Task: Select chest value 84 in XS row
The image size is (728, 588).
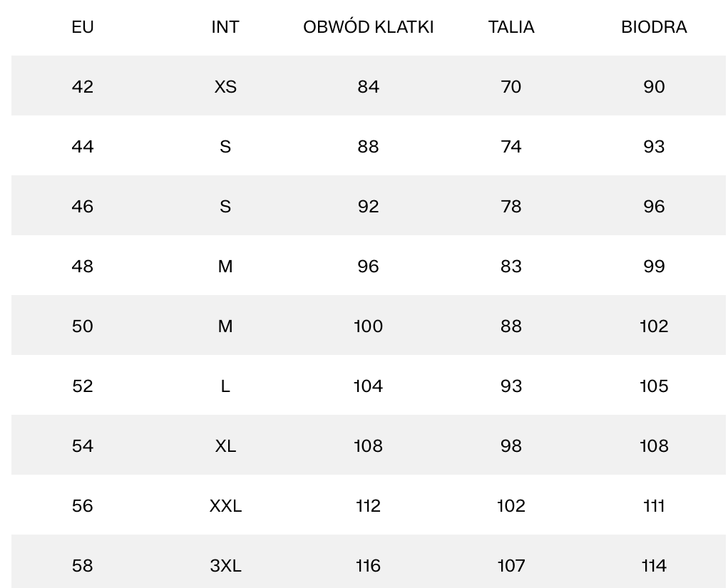Action: coord(368,86)
